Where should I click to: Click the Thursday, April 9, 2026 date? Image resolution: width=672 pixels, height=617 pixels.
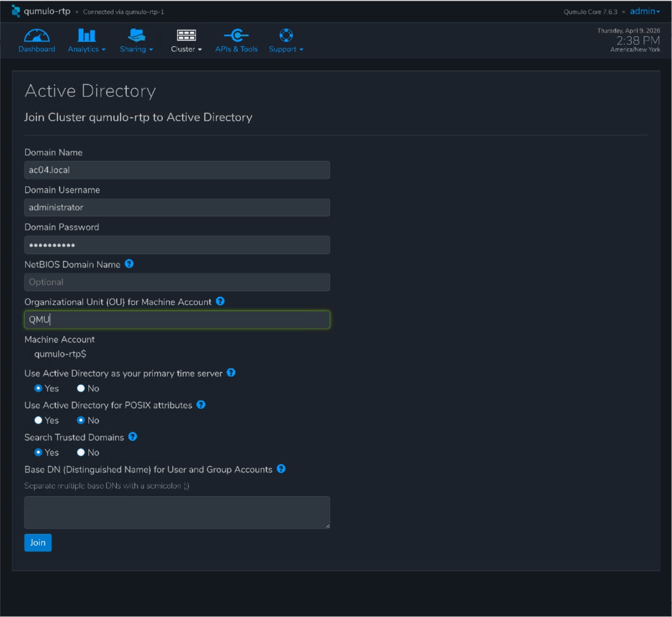click(629, 31)
